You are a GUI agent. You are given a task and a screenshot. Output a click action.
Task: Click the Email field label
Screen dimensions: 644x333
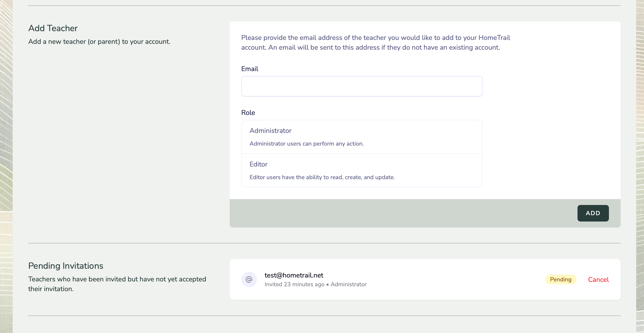(249, 69)
